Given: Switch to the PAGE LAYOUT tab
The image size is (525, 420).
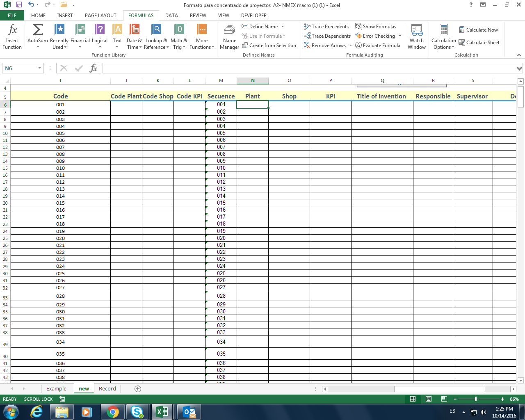Looking at the screenshot, I should [x=100, y=16].
